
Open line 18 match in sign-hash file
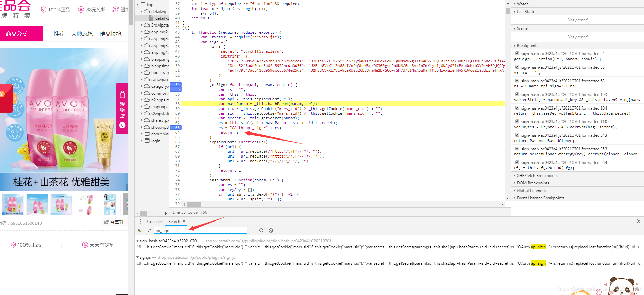point(389,247)
